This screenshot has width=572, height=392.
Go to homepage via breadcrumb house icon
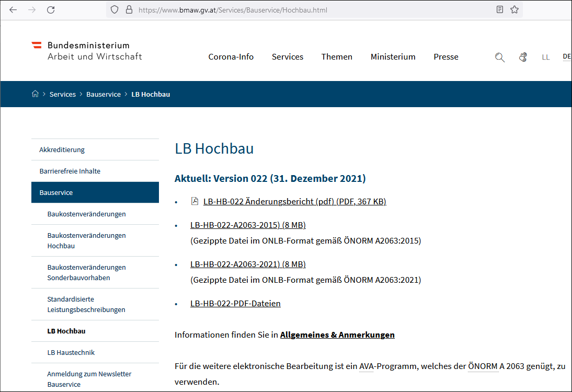tap(35, 94)
